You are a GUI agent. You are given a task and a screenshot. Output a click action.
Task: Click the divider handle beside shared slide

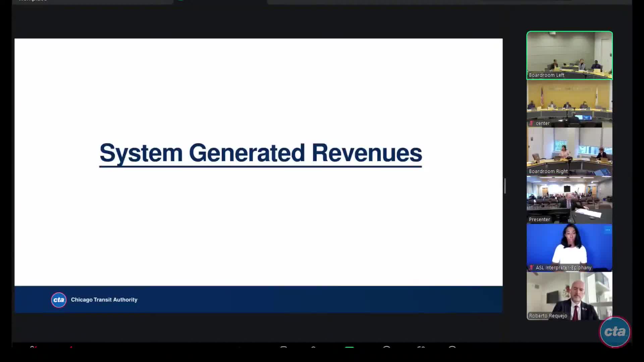point(505,186)
